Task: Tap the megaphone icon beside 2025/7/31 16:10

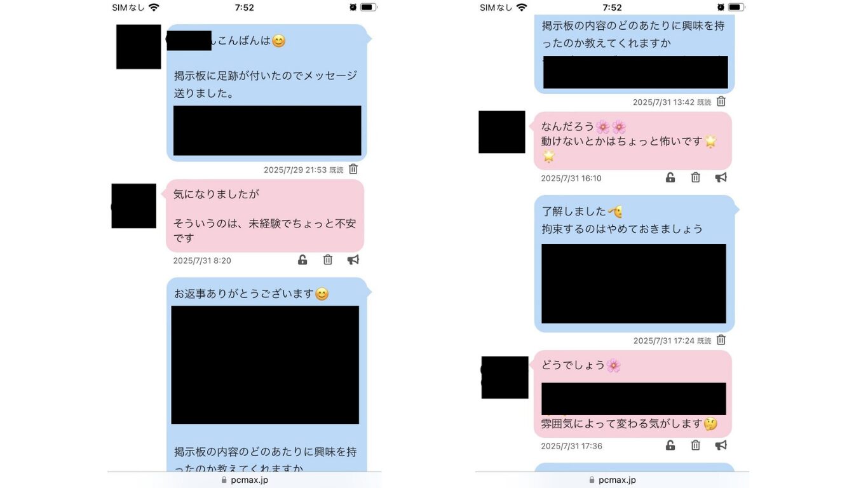Action: [x=721, y=177]
